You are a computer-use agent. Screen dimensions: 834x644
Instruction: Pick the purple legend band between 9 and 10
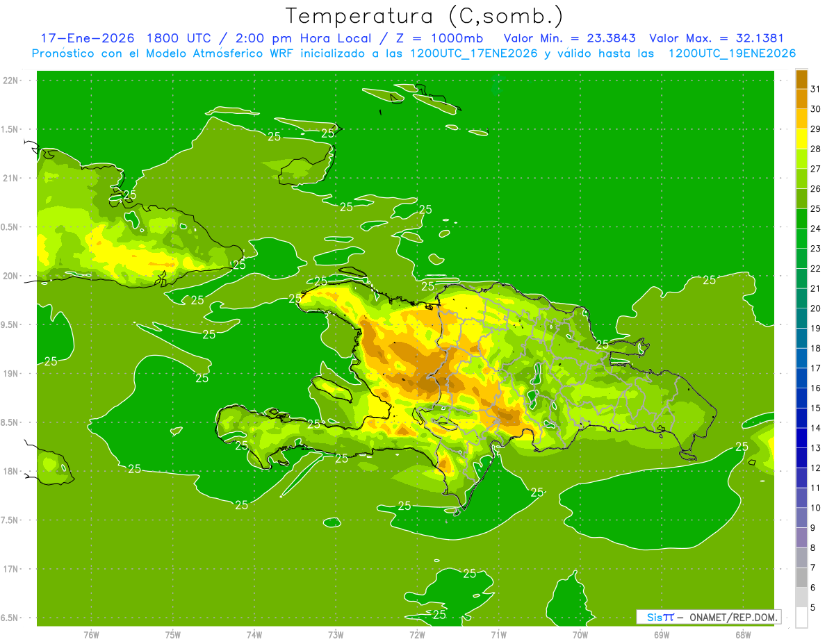[x=801, y=518]
